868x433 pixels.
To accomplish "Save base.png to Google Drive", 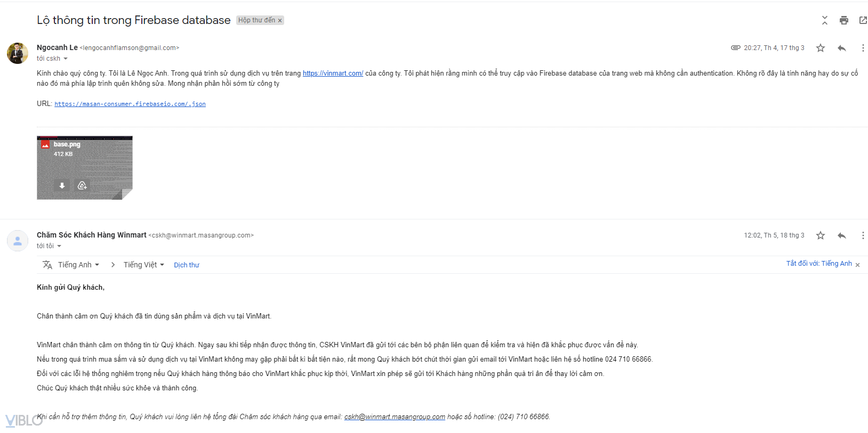I will click(82, 185).
